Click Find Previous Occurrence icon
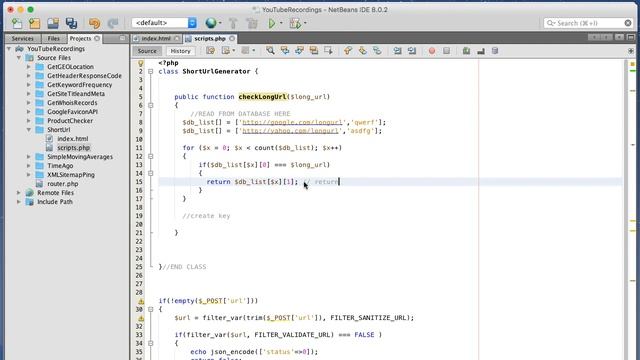Screen dimensions: 640x360 [284, 51]
